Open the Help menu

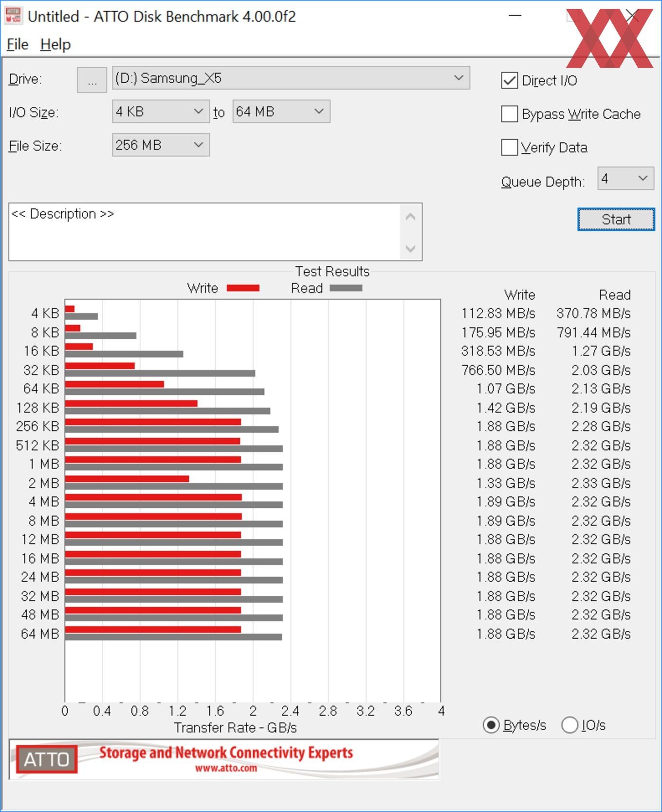click(55, 44)
